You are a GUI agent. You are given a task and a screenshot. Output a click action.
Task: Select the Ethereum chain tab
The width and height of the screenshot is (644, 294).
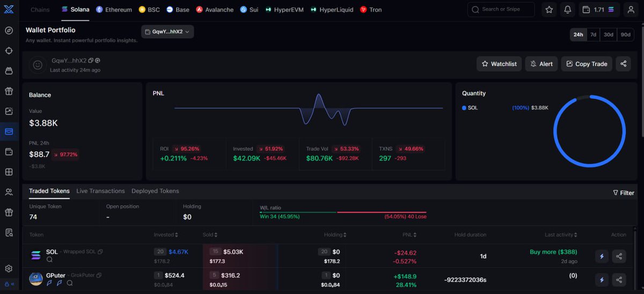point(114,10)
